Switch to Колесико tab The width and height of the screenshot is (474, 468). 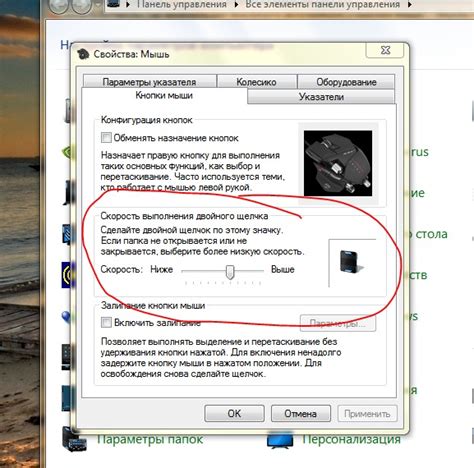pyautogui.click(x=256, y=82)
